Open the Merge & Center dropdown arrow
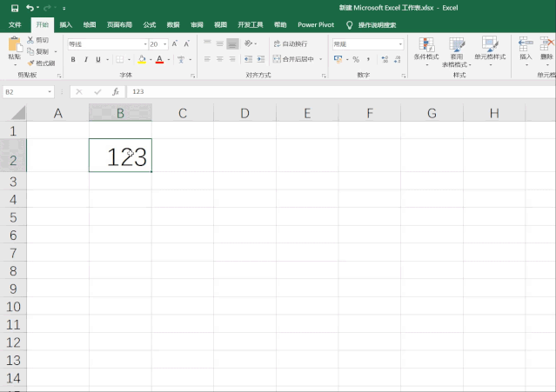The height and width of the screenshot is (392, 556). coord(321,59)
